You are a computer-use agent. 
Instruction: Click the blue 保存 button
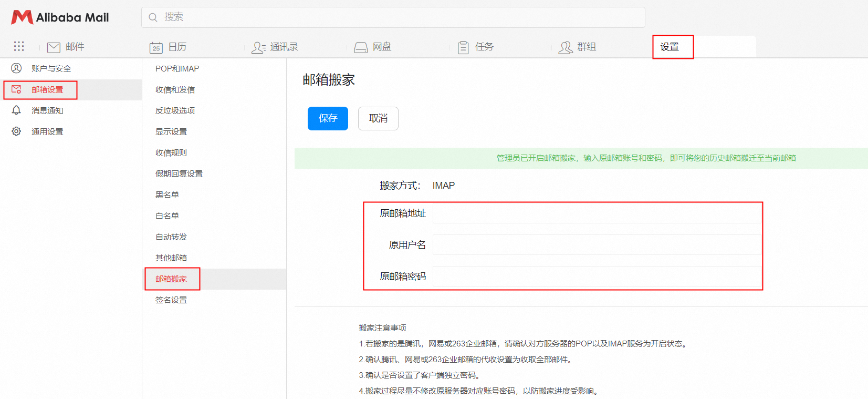coord(328,118)
